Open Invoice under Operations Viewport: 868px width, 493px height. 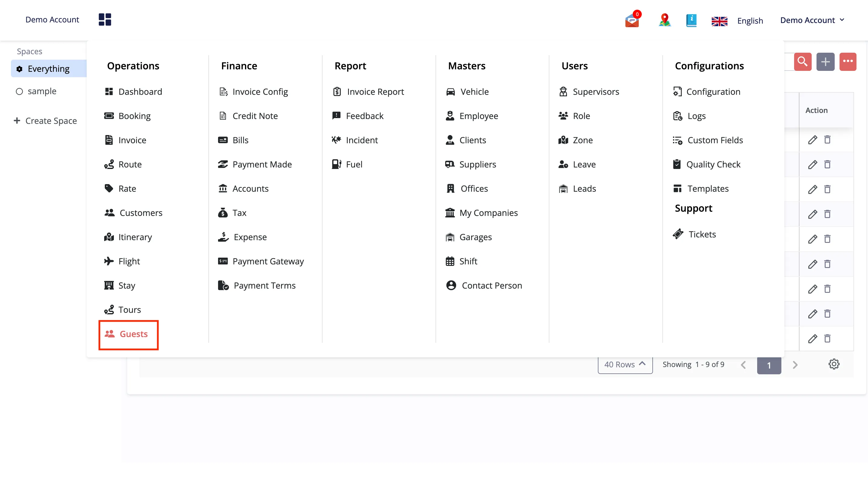(x=125, y=140)
